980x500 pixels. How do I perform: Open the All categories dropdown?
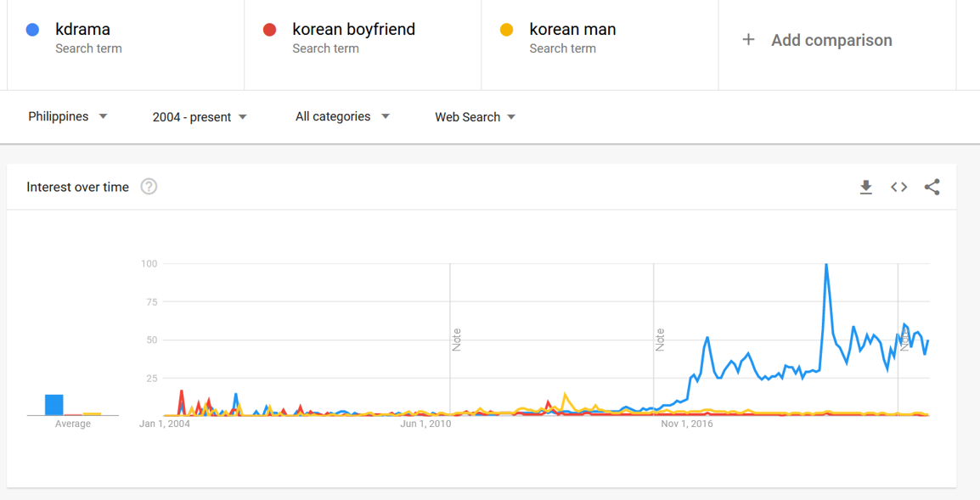coord(342,116)
